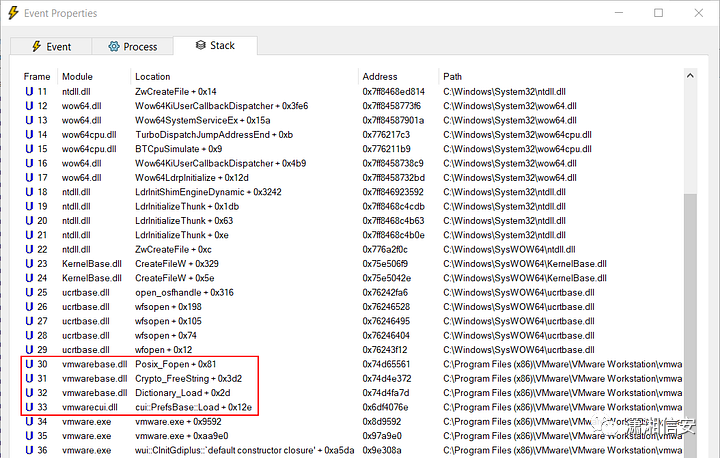Select wui::CInitGdiplus default constructor closure location
720x458 pixels.
[x=244, y=450]
